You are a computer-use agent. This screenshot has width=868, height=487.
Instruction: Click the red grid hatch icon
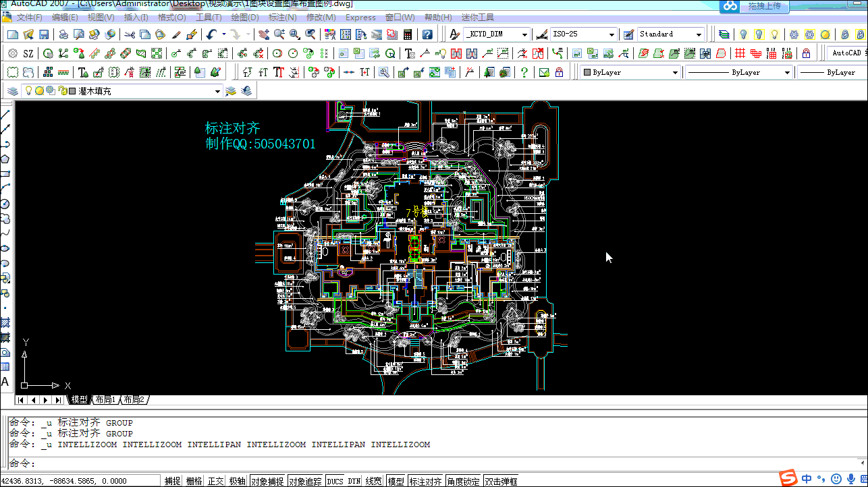740,53
